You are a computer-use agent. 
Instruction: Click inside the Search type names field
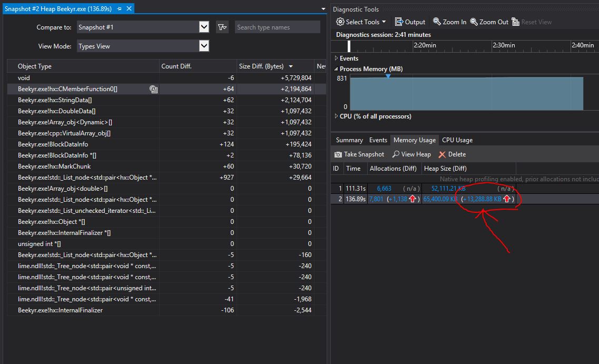[278, 26]
